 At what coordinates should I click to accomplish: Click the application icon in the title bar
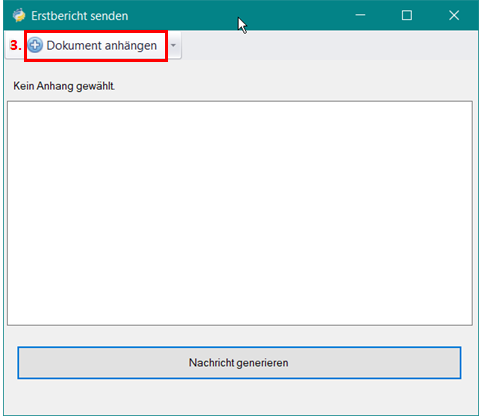click(x=19, y=15)
